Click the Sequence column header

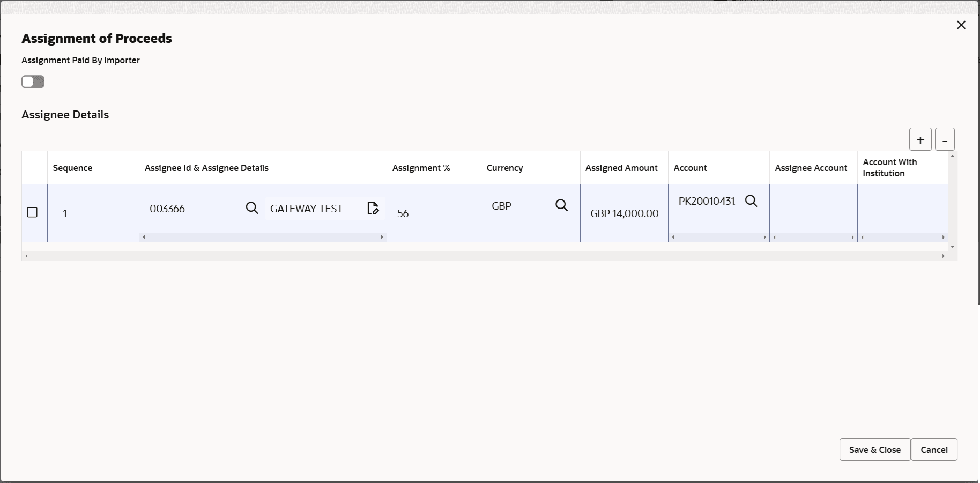[72, 167]
